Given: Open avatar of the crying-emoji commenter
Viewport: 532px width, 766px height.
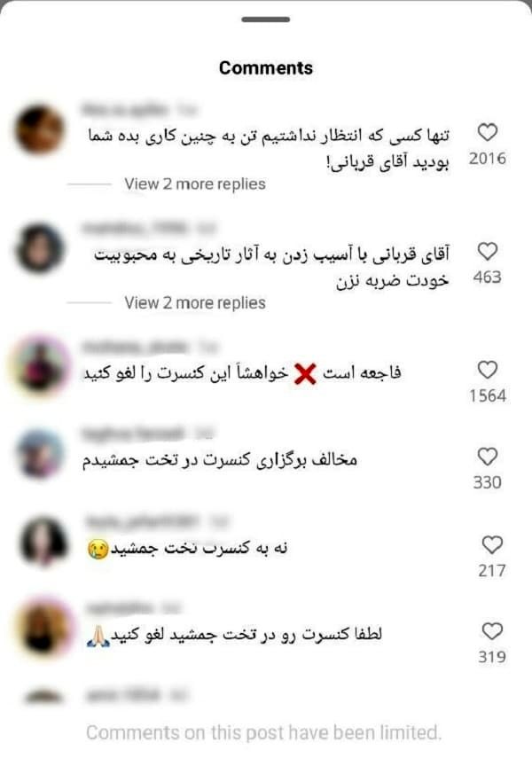Looking at the screenshot, I should (44, 542).
